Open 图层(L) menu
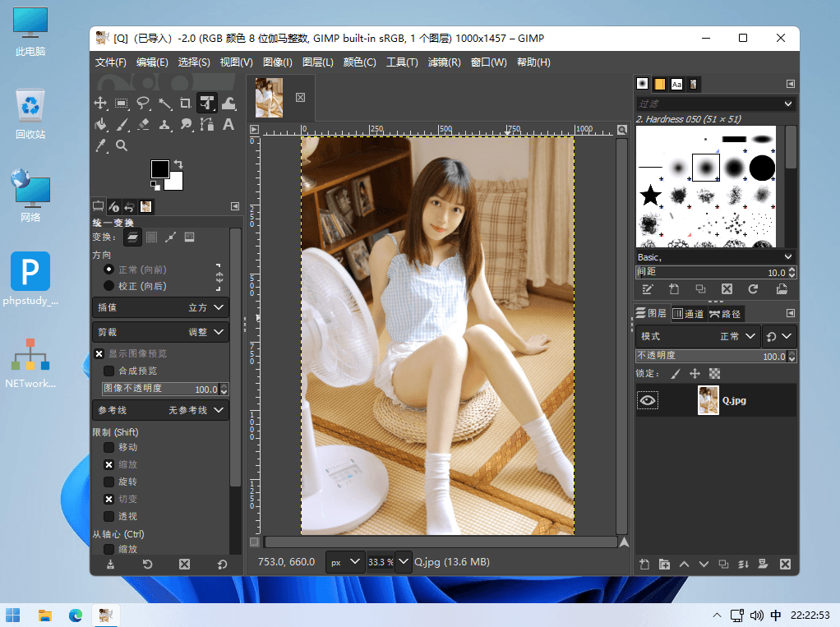Viewport: 840px width, 627px height. point(318,62)
